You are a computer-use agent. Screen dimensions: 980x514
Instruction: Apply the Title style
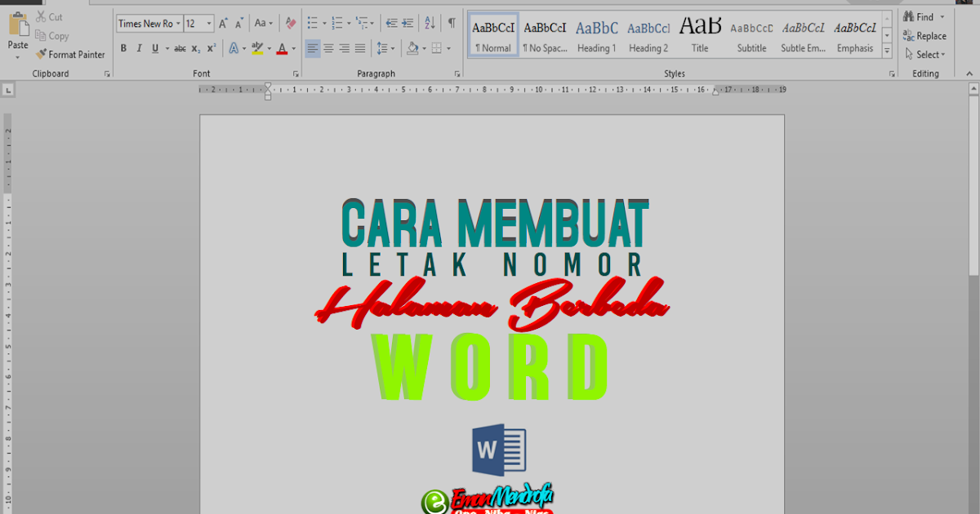click(x=700, y=35)
